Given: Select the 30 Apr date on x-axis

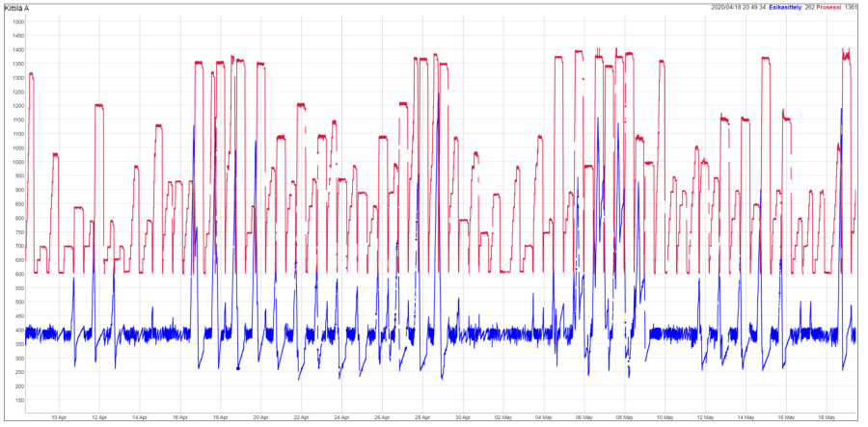Looking at the screenshot, I should (462, 417).
